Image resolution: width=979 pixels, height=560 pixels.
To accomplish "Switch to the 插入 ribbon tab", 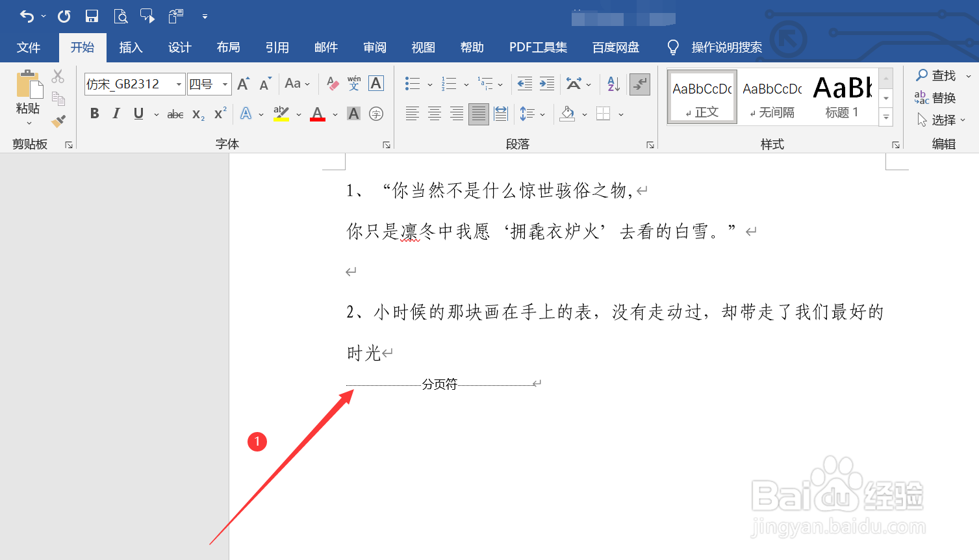I will point(131,47).
